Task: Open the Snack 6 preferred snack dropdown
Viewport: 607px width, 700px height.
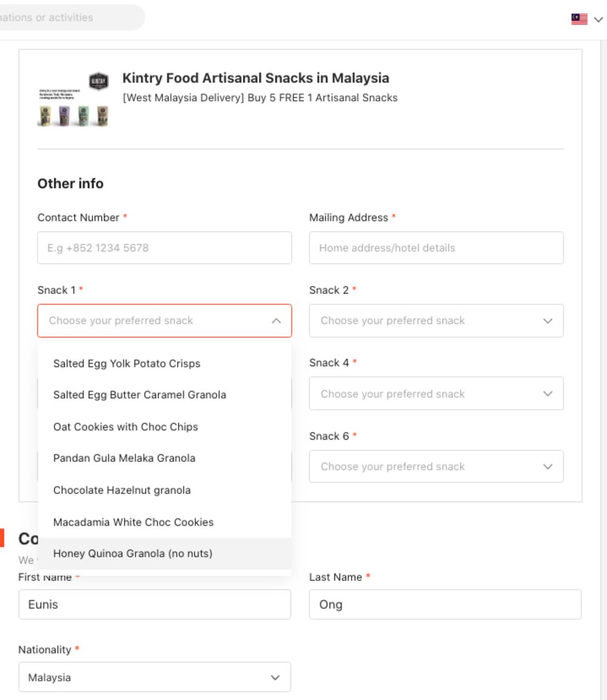Action: 436,466
